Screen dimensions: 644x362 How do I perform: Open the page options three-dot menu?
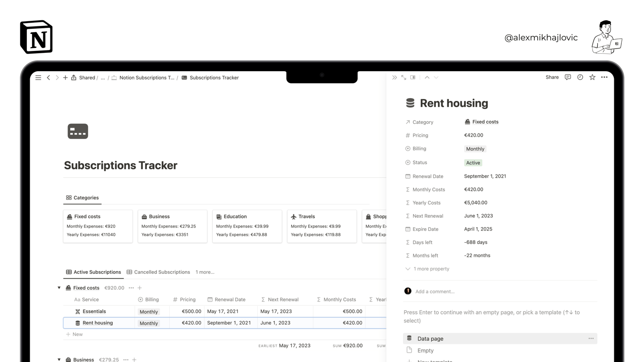pos(604,77)
